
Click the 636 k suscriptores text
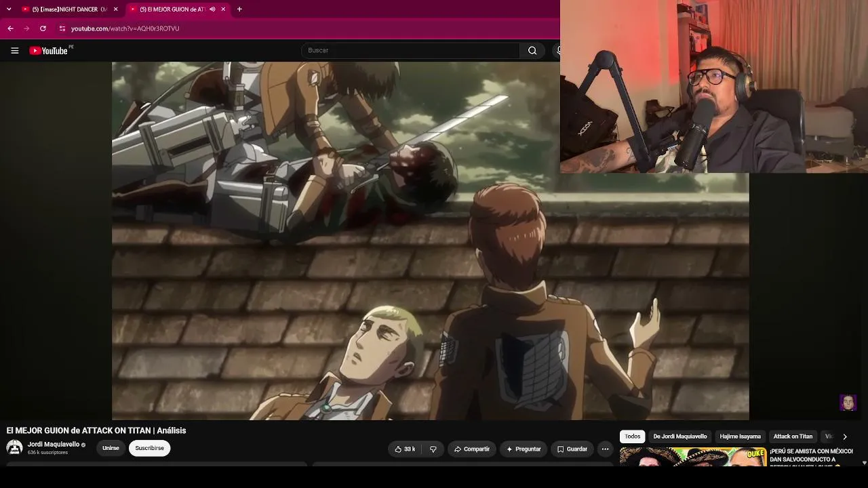[47, 453]
